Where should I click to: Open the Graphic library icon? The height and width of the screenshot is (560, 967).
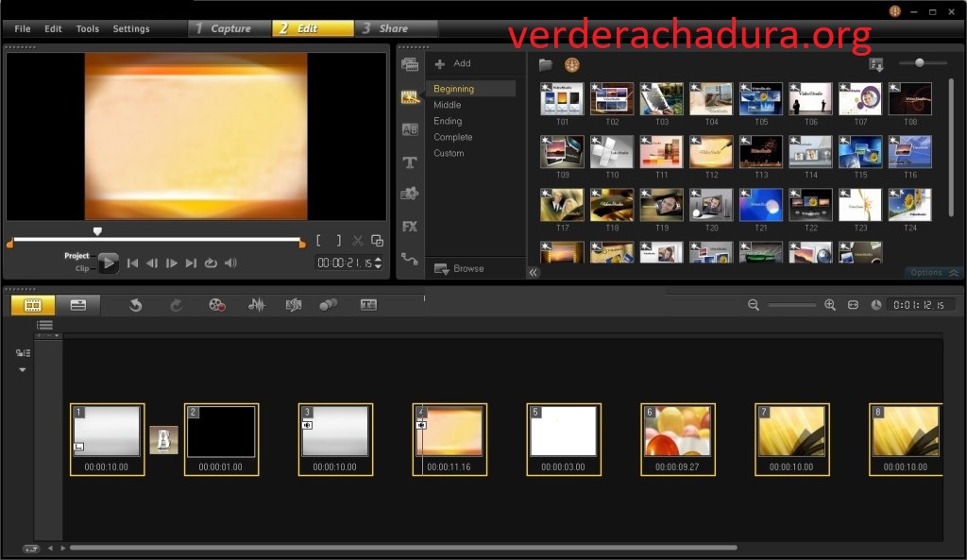(x=410, y=194)
